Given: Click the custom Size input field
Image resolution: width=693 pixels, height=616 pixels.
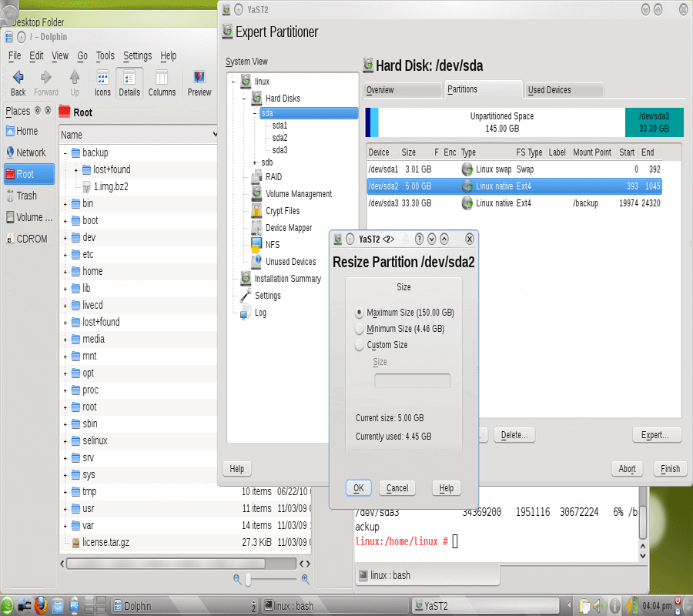Looking at the screenshot, I should pyautogui.click(x=413, y=380).
